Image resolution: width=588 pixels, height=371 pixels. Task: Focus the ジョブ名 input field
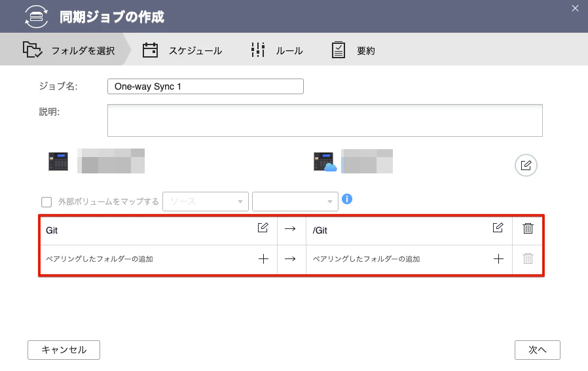coord(206,86)
